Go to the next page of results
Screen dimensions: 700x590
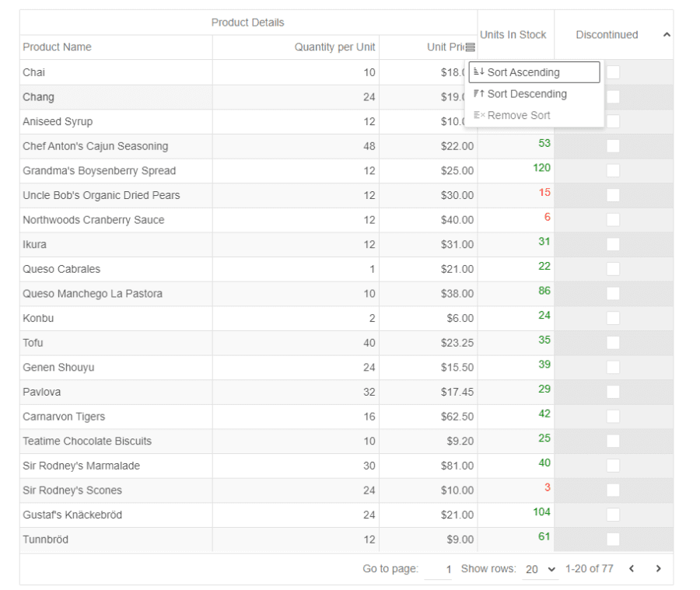click(658, 569)
